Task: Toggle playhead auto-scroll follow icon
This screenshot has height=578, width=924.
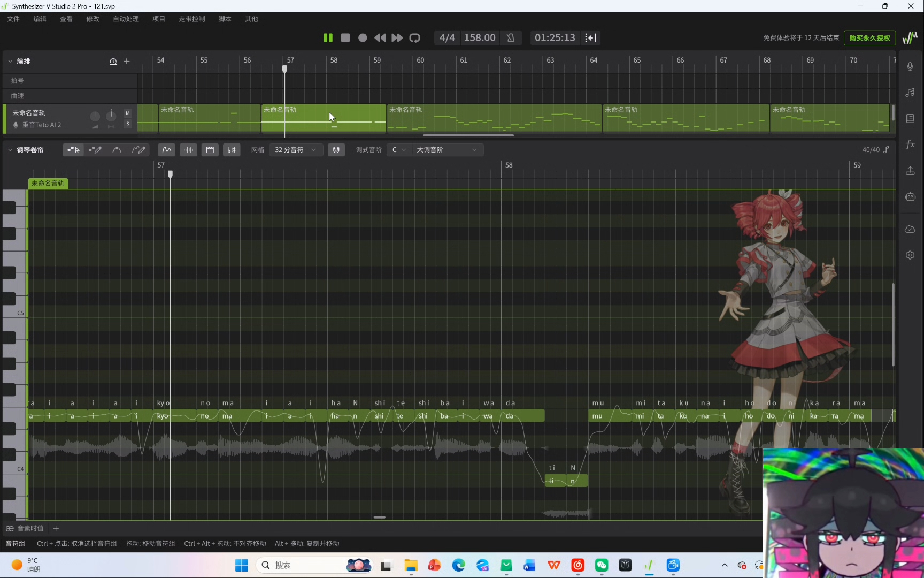Action: 591,37
